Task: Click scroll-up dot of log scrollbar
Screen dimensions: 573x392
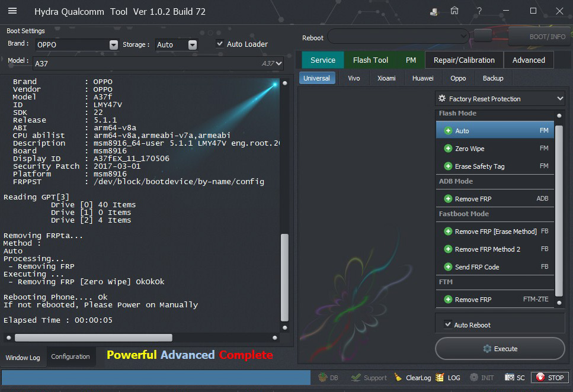Action: (x=284, y=83)
